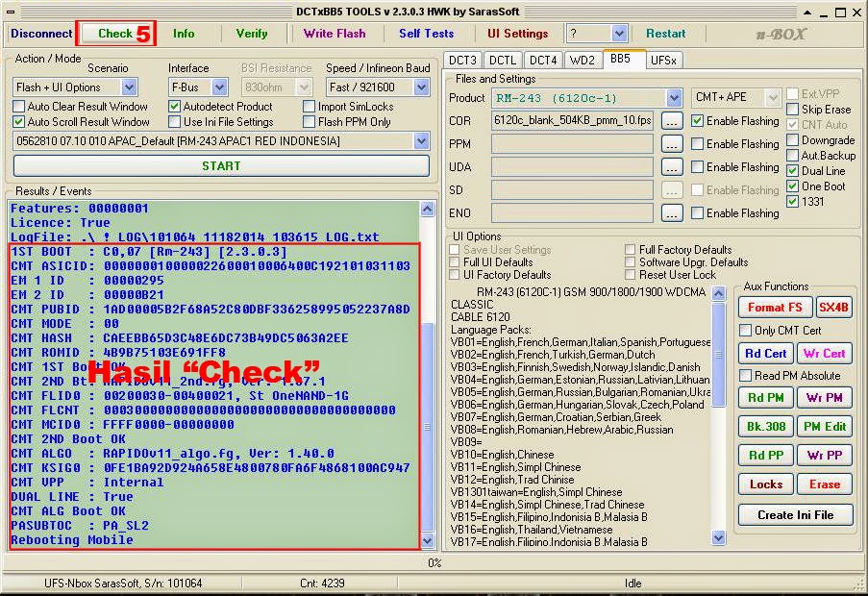Expand the product code list dropdown
The height and width of the screenshot is (596, 868).
click(421, 141)
